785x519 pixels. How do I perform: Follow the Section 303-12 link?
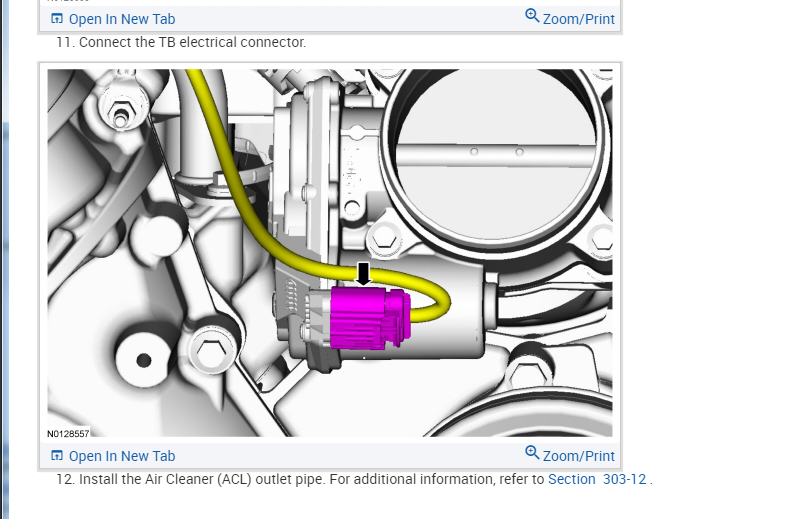(x=597, y=479)
